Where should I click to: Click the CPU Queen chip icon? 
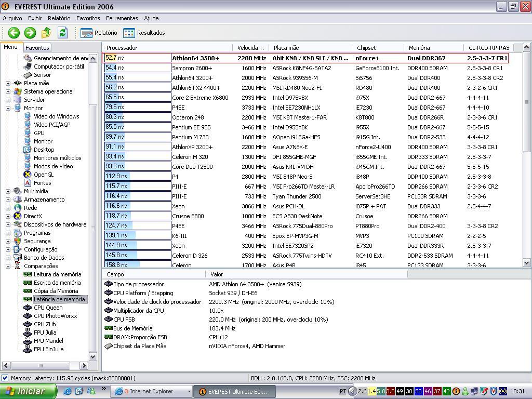(x=28, y=308)
